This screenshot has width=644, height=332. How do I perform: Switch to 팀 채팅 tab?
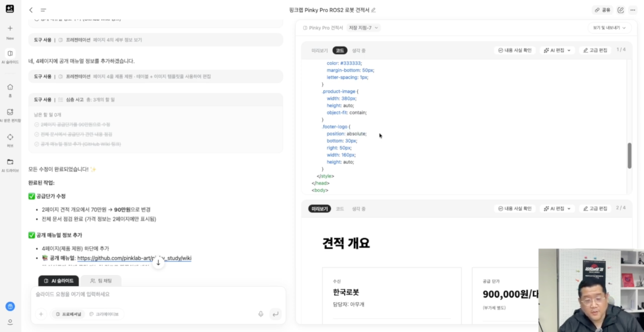tap(101, 281)
